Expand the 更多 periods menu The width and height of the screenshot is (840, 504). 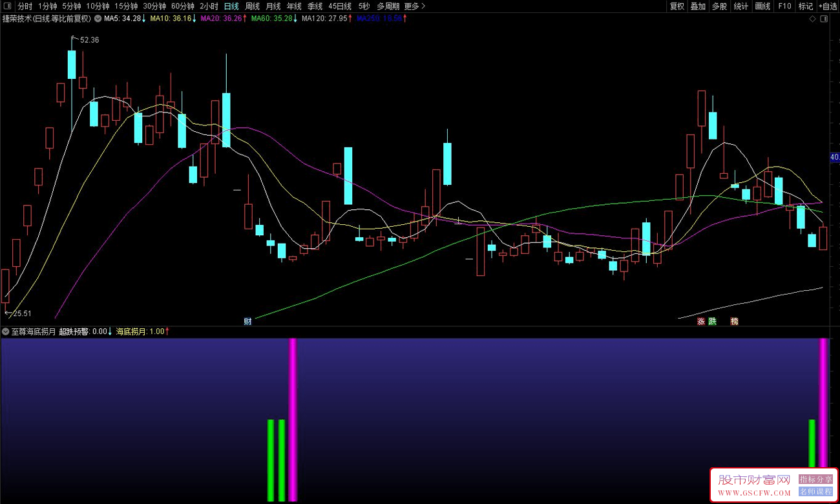(x=414, y=6)
